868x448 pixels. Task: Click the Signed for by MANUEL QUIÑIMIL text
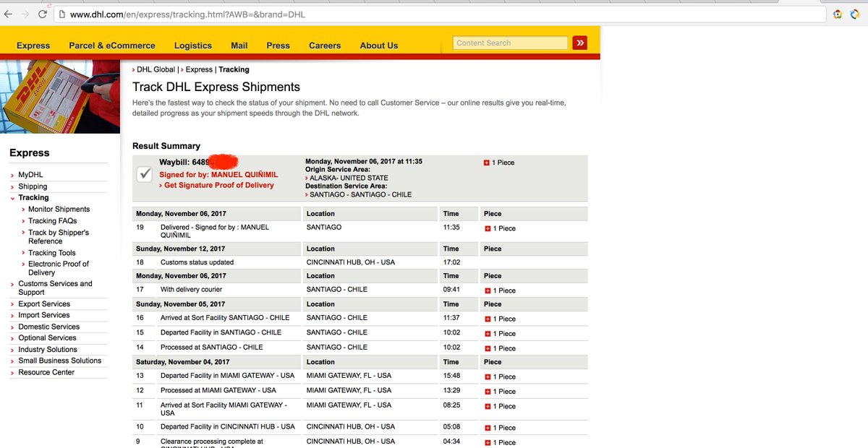pos(218,175)
